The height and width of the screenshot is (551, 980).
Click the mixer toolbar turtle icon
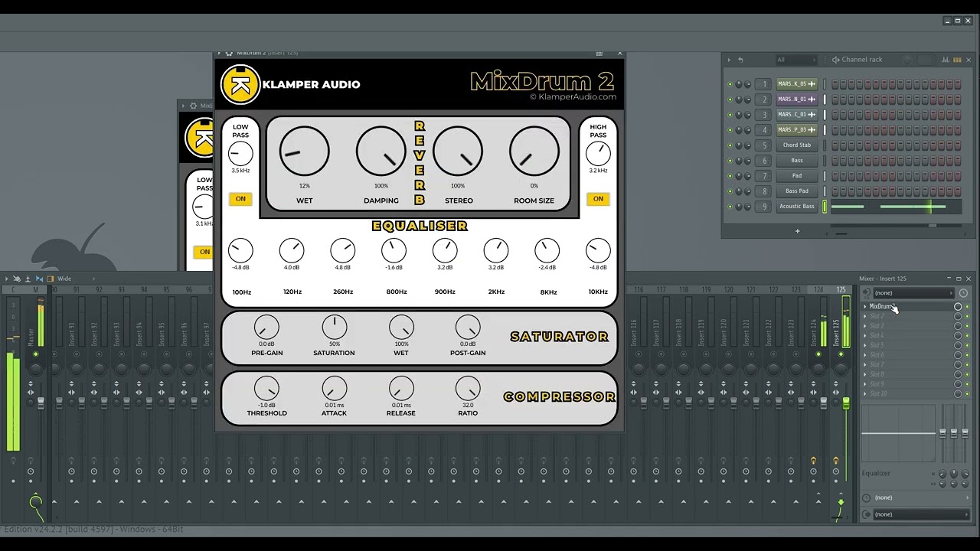17,279
